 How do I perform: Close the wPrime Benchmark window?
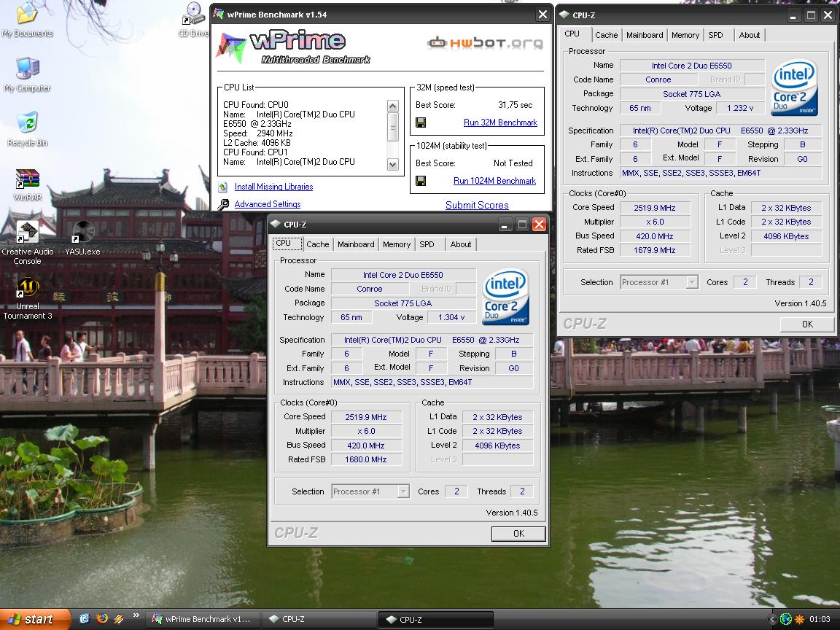pos(542,15)
